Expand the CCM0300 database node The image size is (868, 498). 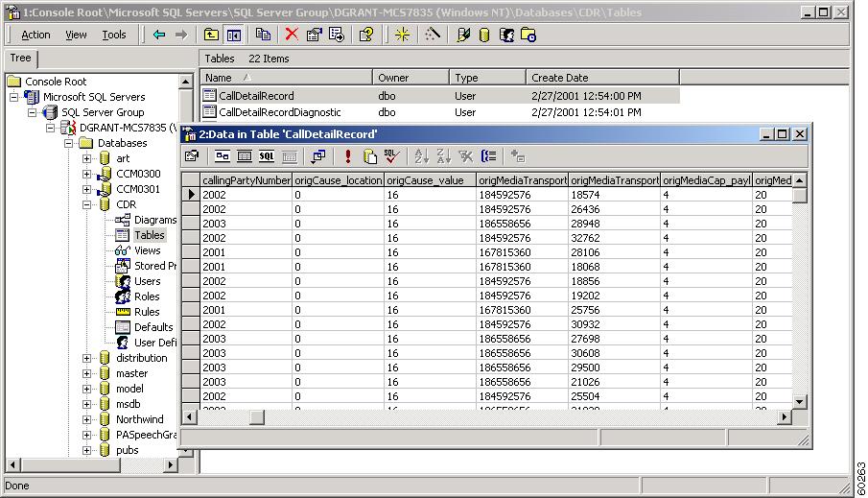pos(87,174)
